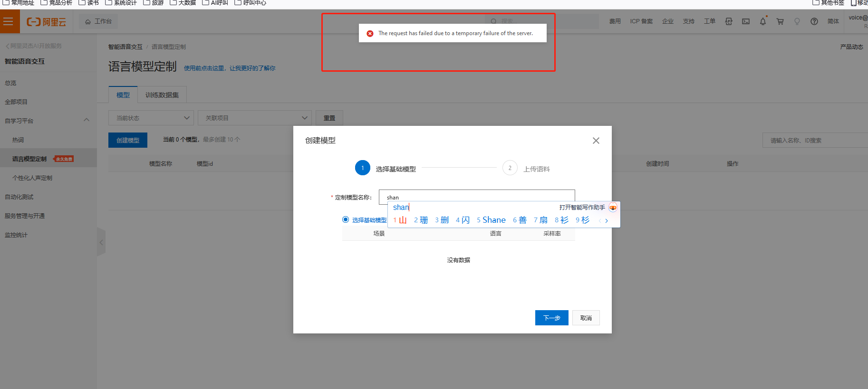Image resolution: width=868 pixels, height=389 pixels.
Task: Go to next page of IME candidates
Action: 607,220
